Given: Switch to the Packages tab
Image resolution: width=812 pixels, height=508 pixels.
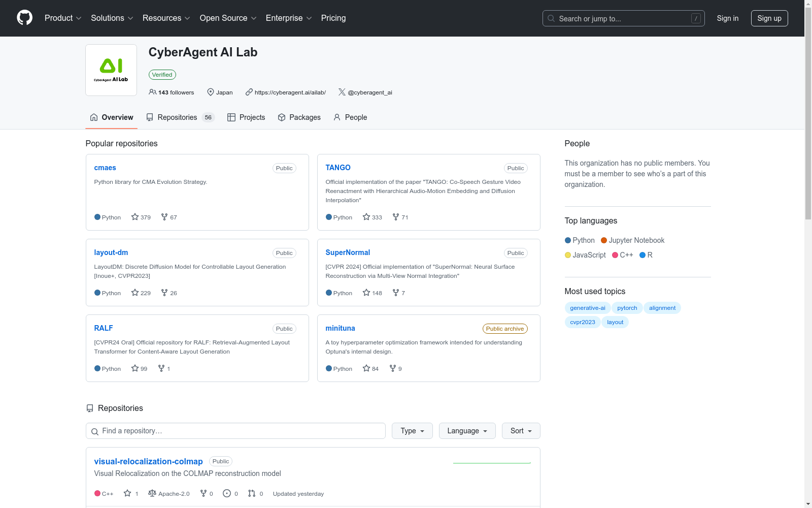Looking at the screenshot, I should point(299,117).
